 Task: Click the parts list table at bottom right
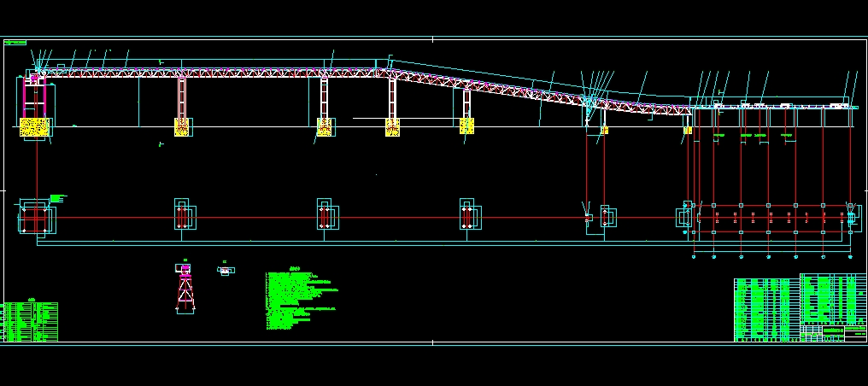tap(766, 307)
